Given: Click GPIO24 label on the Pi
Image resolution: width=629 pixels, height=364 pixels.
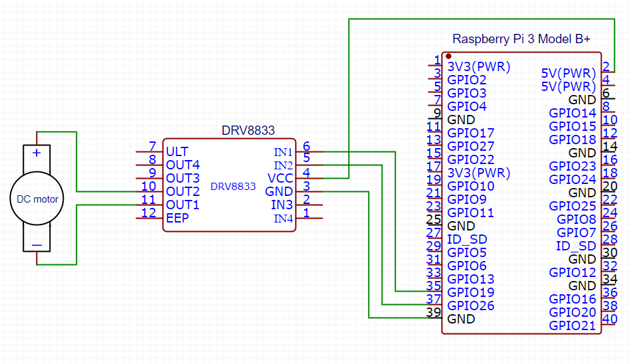Looking at the screenshot, I should pos(573,179).
